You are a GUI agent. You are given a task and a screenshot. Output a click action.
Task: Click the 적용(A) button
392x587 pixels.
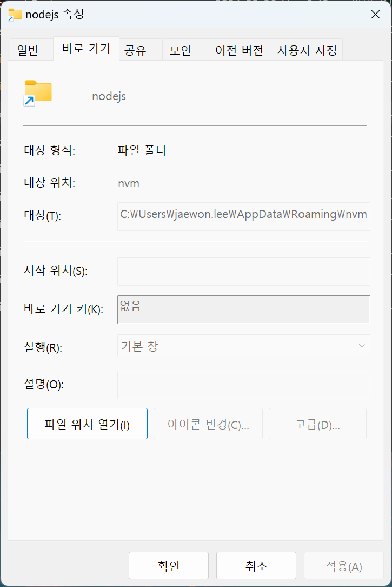[x=343, y=565]
